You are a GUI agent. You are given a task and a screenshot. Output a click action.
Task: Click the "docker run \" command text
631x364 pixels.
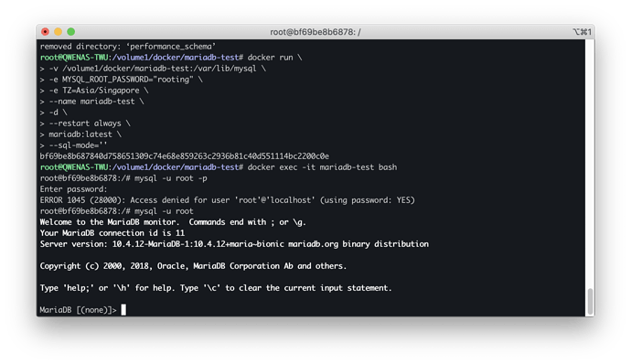click(x=274, y=58)
